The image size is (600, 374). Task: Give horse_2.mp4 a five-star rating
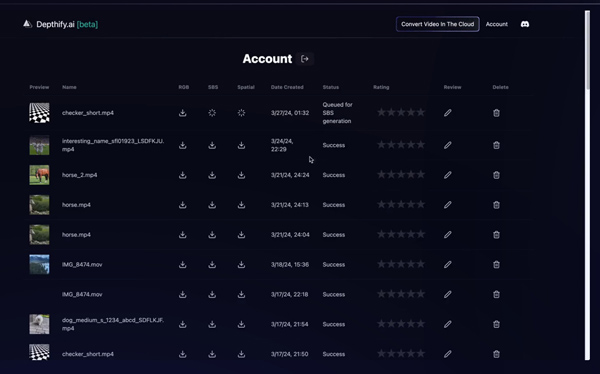coord(421,175)
